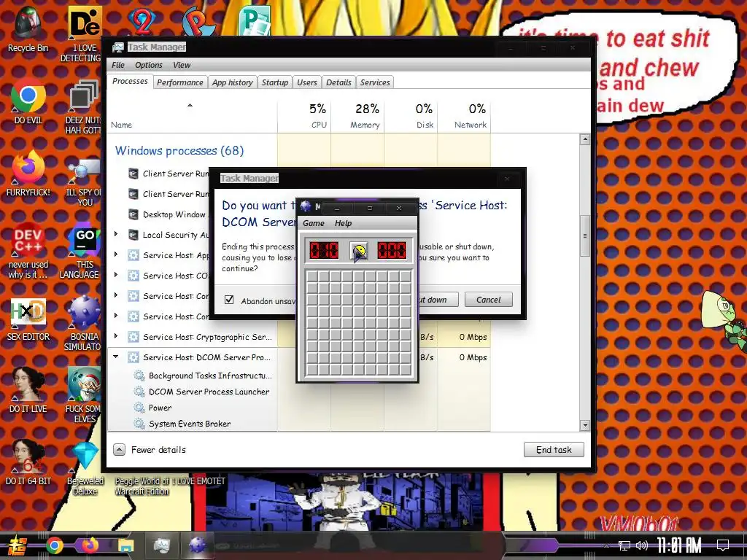Image resolution: width=747 pixels, height=560 pixels.
Task: Open the BOSNIA SIMULATOR mine shortcut
Action: (x=84, y=324)
